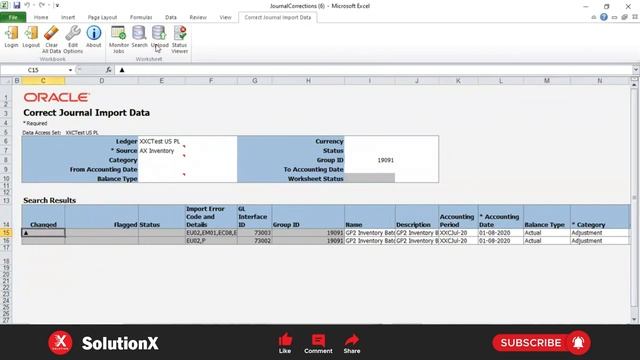Click in the formula bar input
The image size is (640, 360).
coord(373,70)
